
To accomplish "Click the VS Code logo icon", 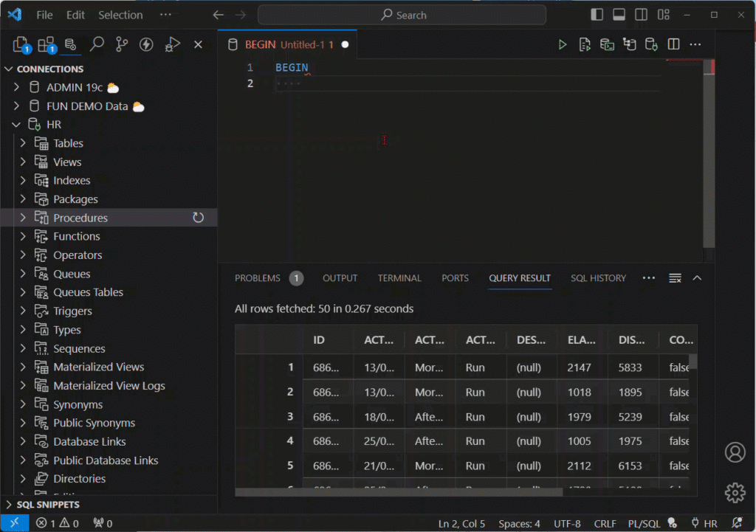I will 15,15.
